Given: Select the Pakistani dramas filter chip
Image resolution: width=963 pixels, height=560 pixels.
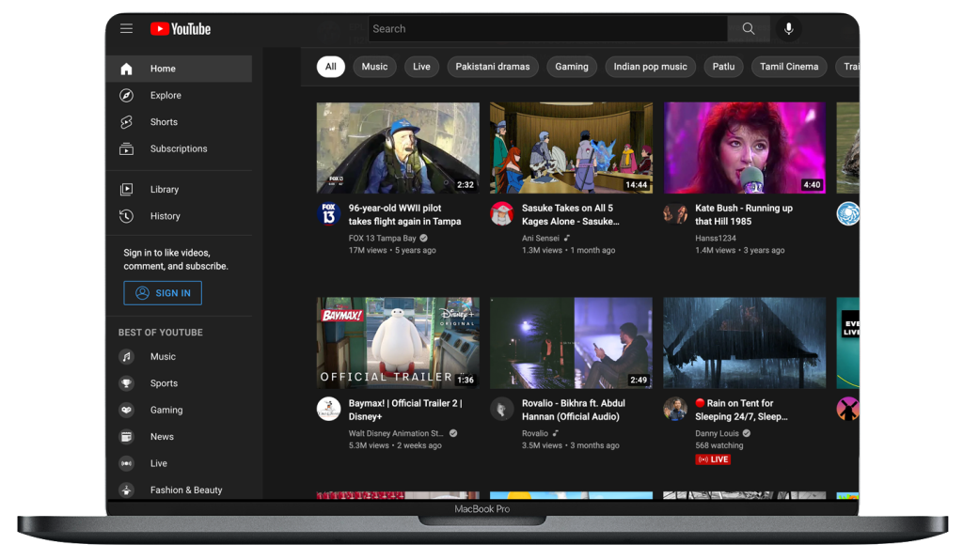Looking at the screenshot, I should pyautogui.click(x=493, y=67).
